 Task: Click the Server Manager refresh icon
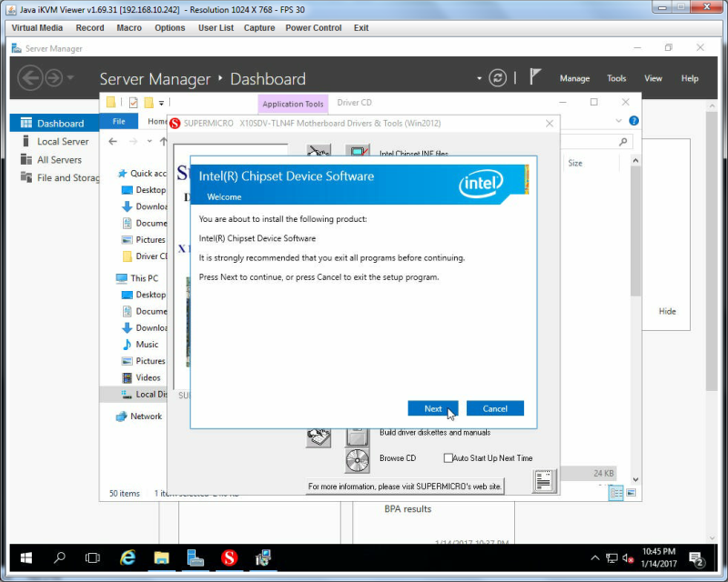tap(497, 78)
